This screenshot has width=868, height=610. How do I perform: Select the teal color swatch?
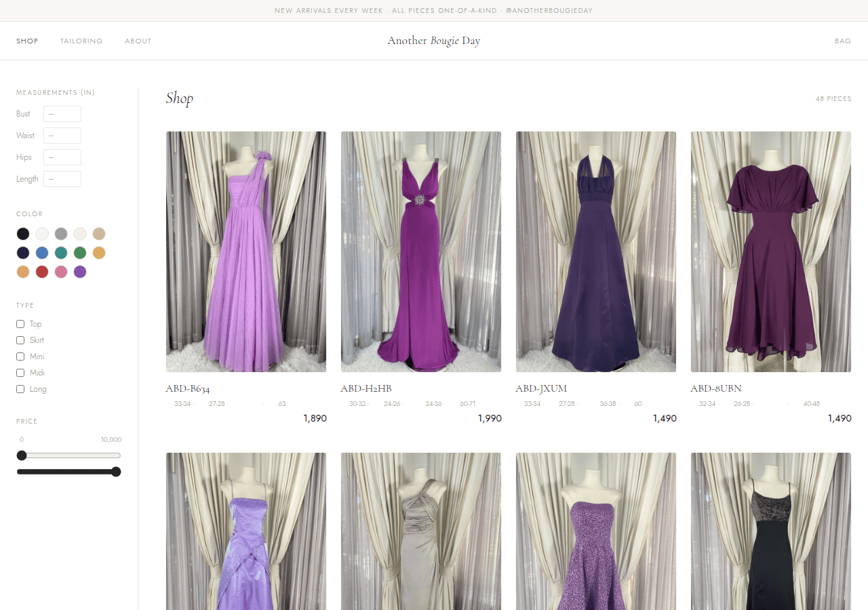pos(61,253)
